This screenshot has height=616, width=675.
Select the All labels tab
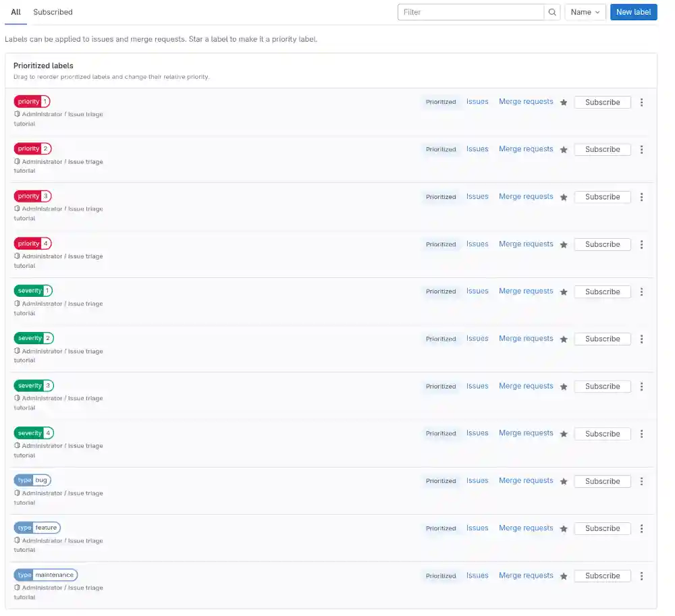[16, 11]
